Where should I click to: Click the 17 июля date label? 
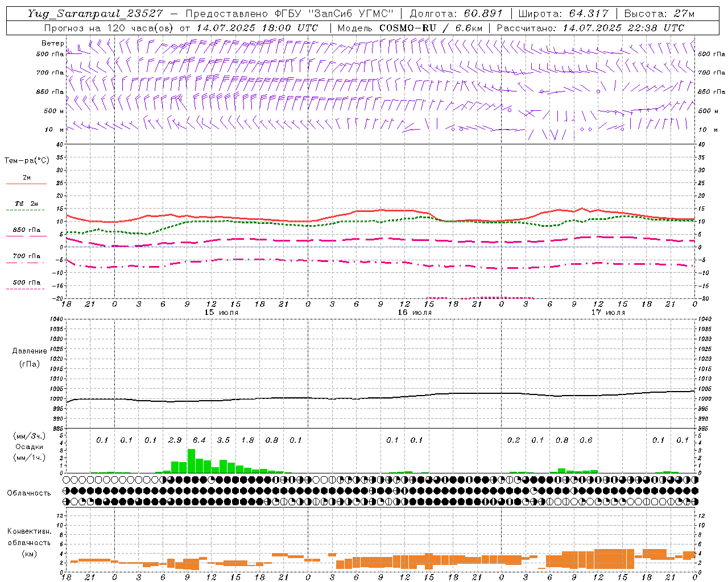pos(608,313)
